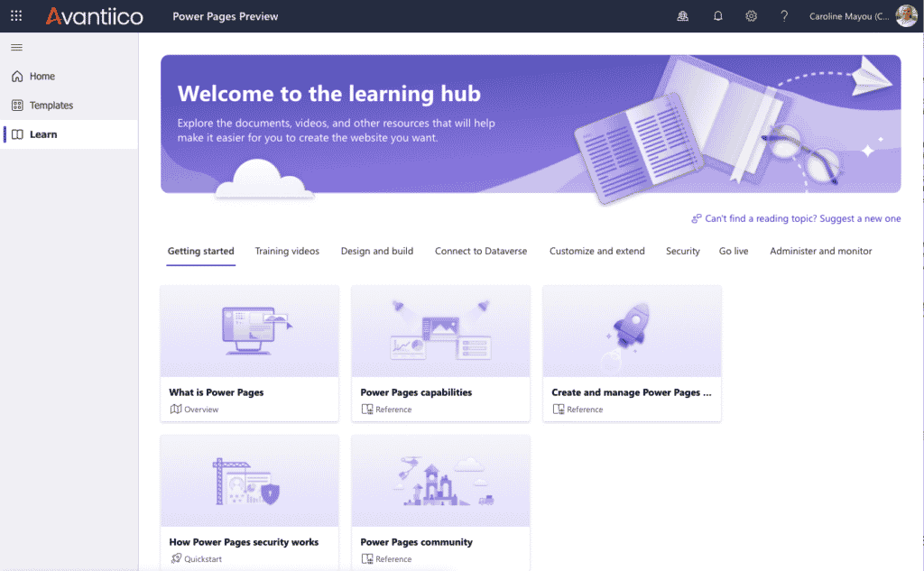Open Power Pages capabilities title
Viewport: 924px width, 571px height.
pyautogui.click(x=416, y=392)
